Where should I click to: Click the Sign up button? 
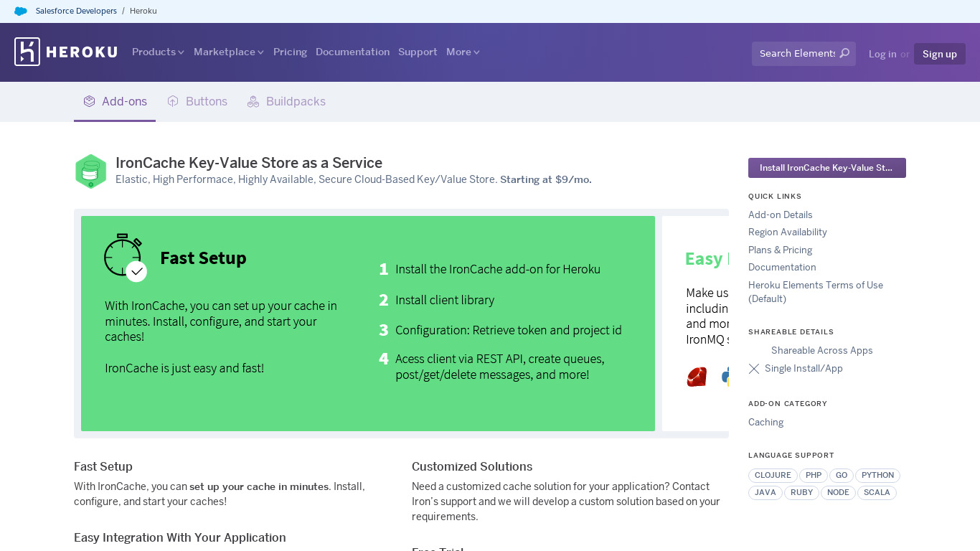[940, 54]
